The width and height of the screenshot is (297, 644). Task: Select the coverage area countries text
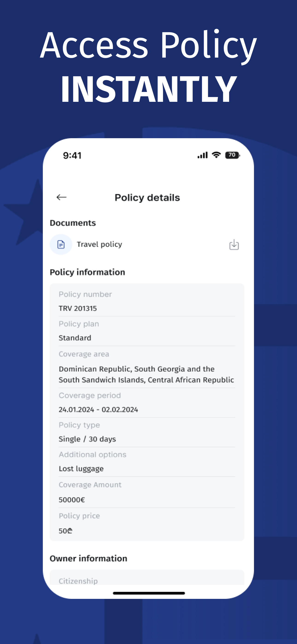tap(146, 374)
